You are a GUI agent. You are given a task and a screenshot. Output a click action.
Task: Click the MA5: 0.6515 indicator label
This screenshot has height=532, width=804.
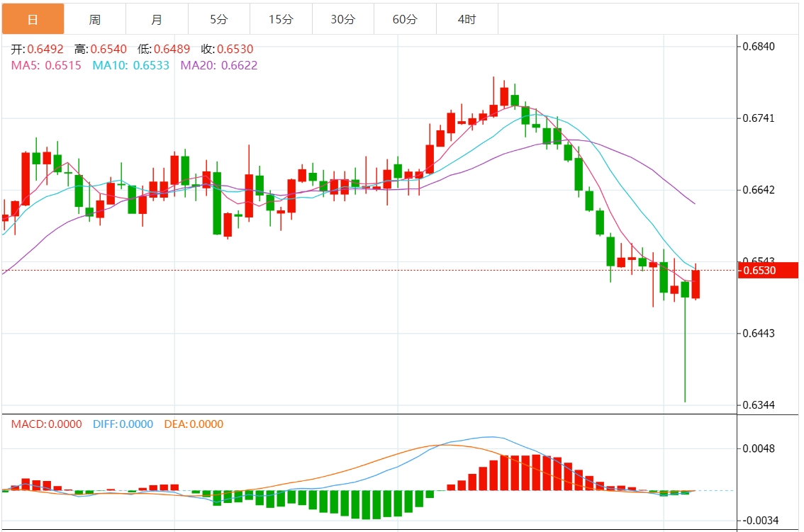pyautogui.click(x=46, y=66)
